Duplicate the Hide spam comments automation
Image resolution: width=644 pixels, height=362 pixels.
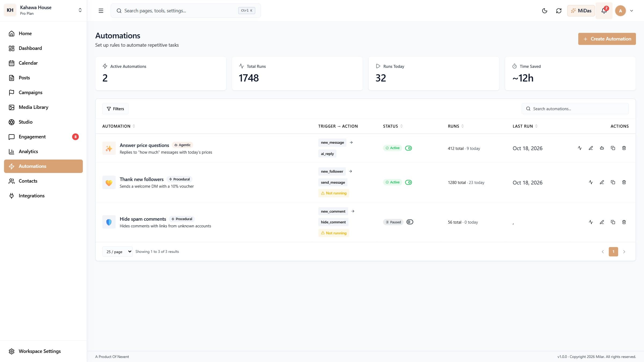pyautogui.click(x=613, y=222)
